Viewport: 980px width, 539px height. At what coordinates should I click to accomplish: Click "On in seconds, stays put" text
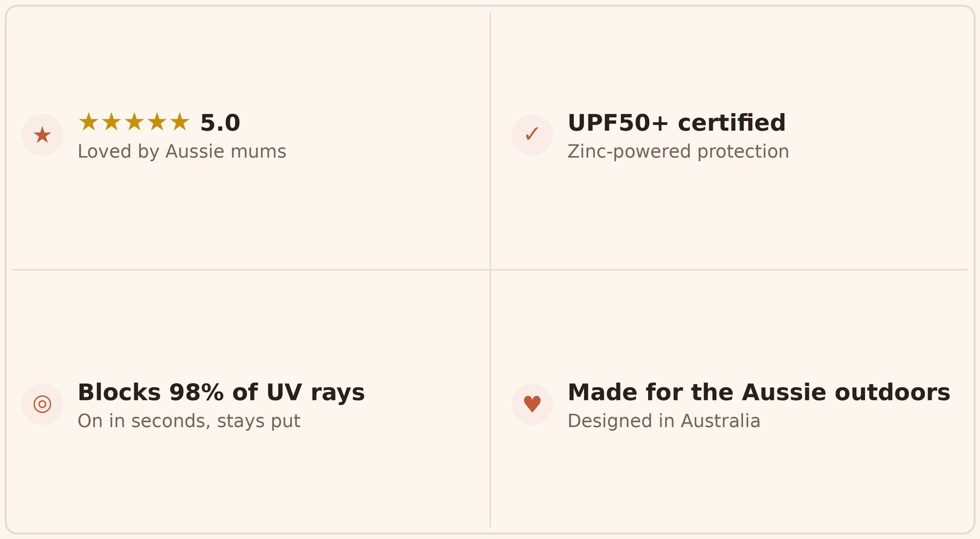189,421
